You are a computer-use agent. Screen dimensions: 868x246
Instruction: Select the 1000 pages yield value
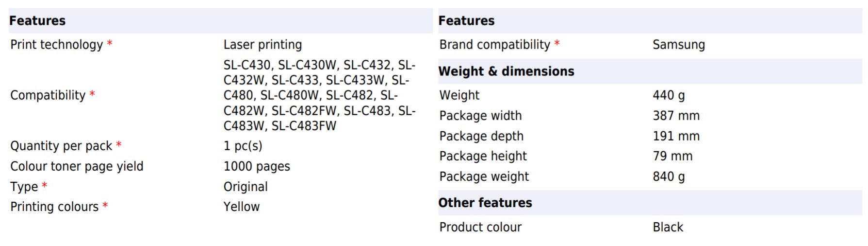point(257,166)
